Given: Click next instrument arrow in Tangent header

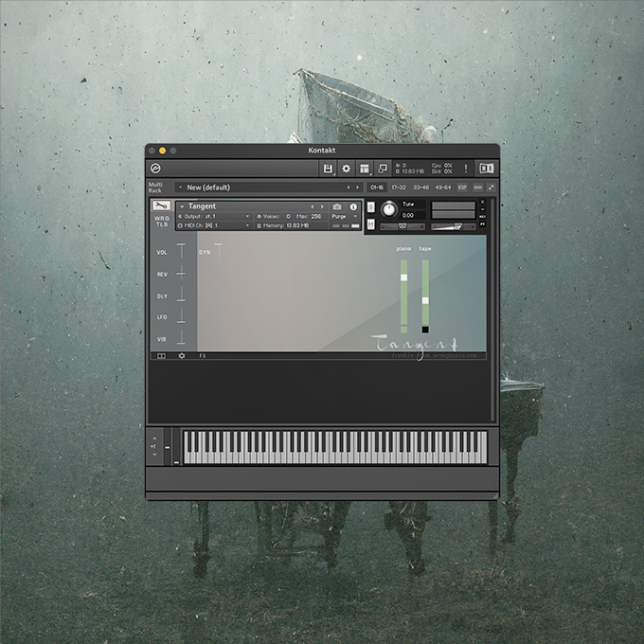Looking at the screenshot, I should pyautogui.click(x=322, y=206).
